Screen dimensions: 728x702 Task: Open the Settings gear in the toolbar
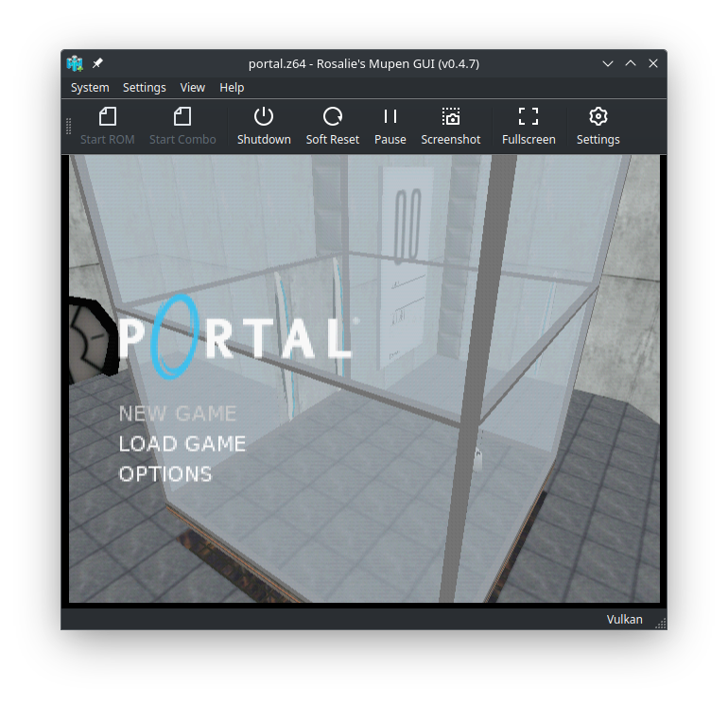[598, 116]
